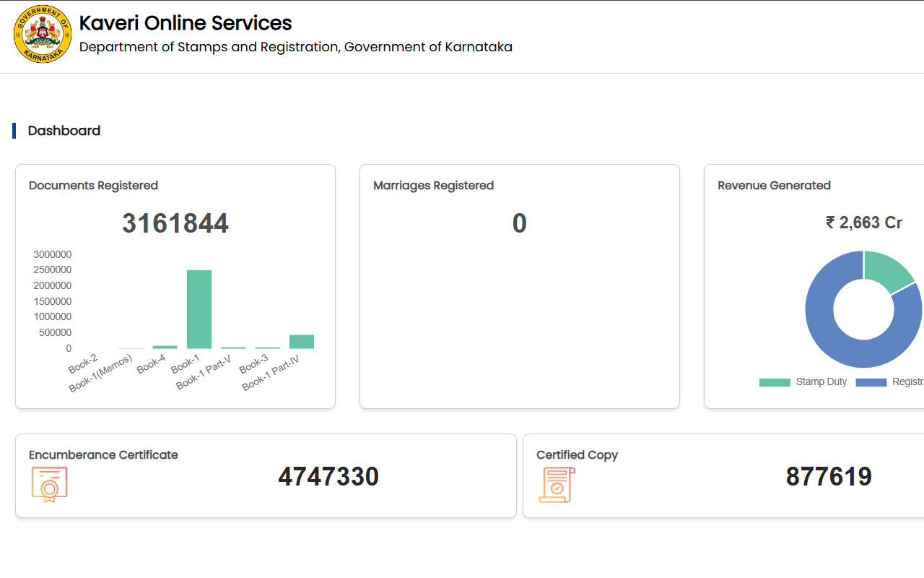Toggle Stamp Duty legend green swatch

774,382
